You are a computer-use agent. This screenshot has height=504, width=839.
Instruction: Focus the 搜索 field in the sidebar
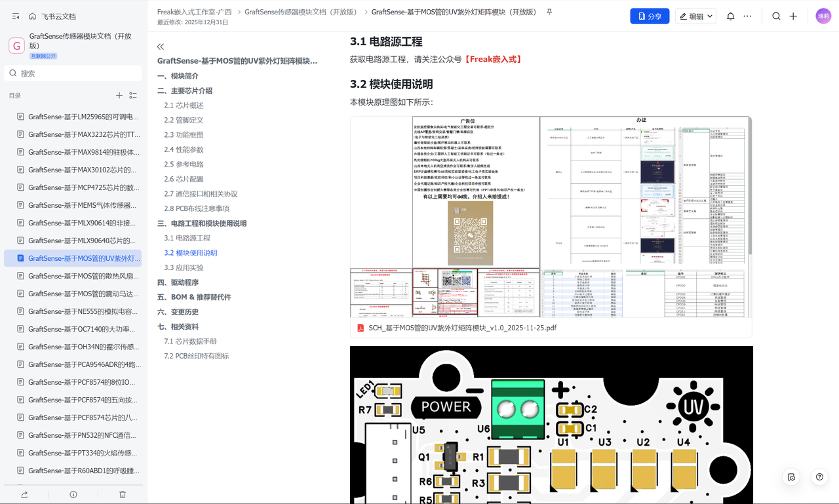point(73,73)
